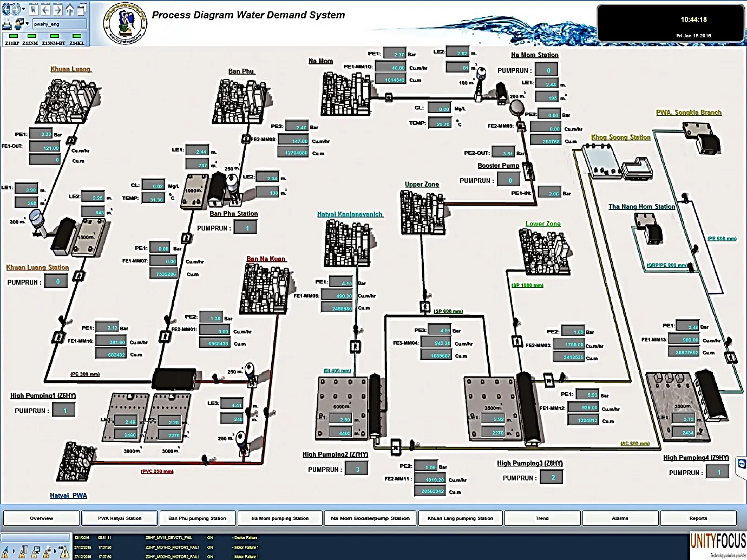Toggle the Z11BP green status indicator

[x=14, y=36]
